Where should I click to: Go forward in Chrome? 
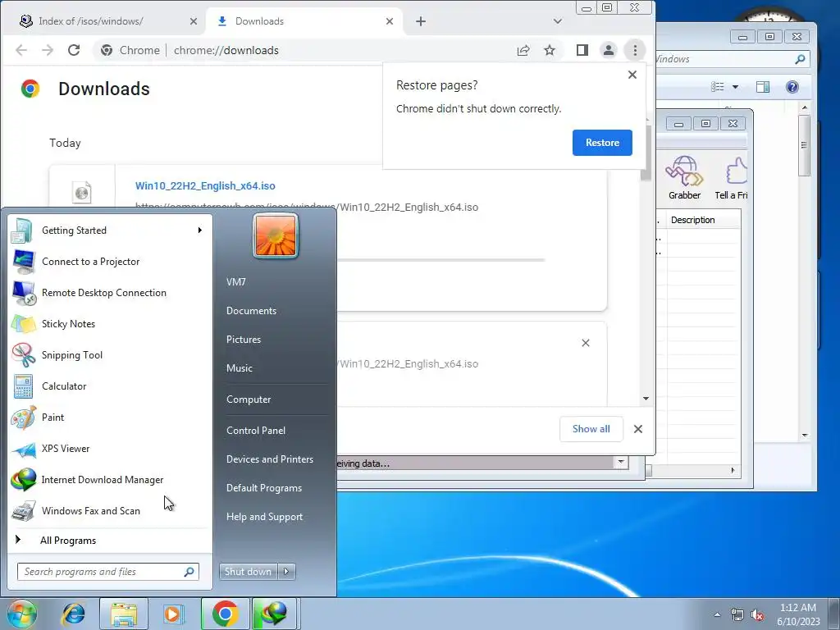pyautogui.click(x=48, y=50)
